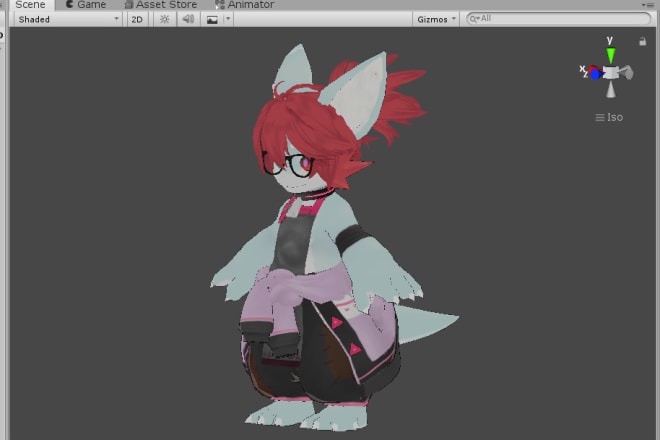660x440 pixels.
Task: Switch to the Animator tab
Action: [x=245, y=5]
